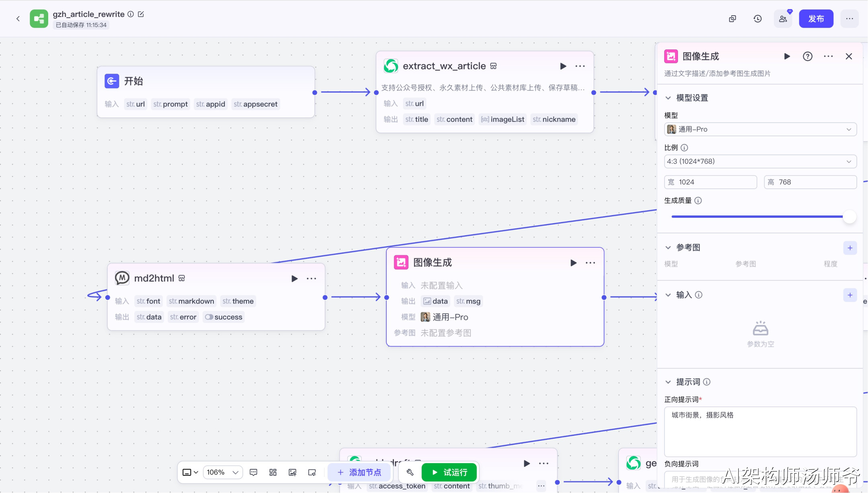Click the 添加节点 add node button
Image resolution: width=868 pixels, height=493 pixels.
(x=359, y=472)
